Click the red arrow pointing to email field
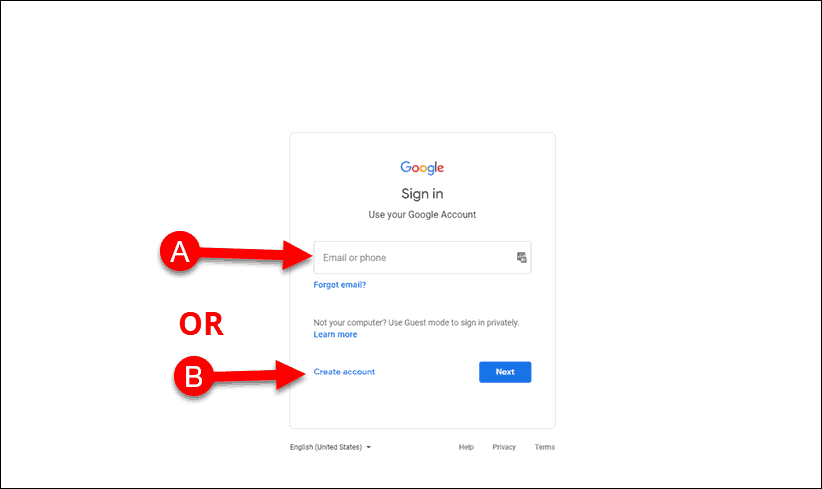This screenshot has width=822, height=489. click(x=256, y=255)
